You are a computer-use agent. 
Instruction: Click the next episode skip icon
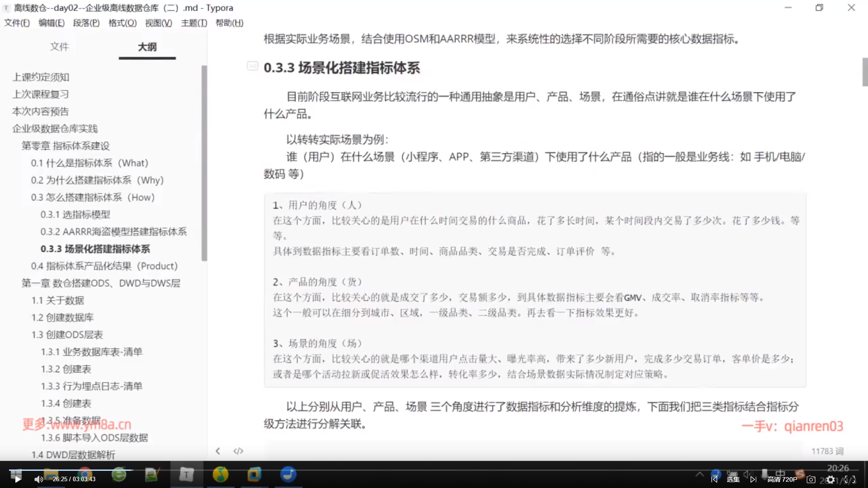(x=753, y=479)
